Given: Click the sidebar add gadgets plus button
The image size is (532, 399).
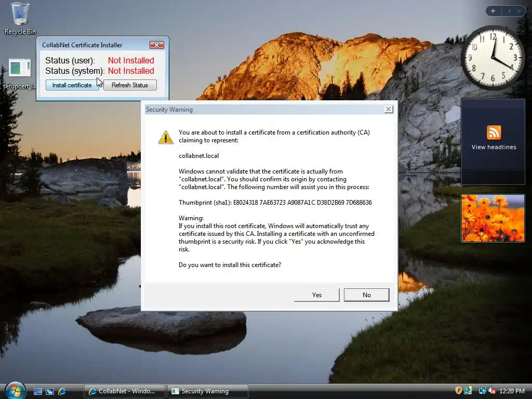Looking at the screenshot, I should coord(493,11).
